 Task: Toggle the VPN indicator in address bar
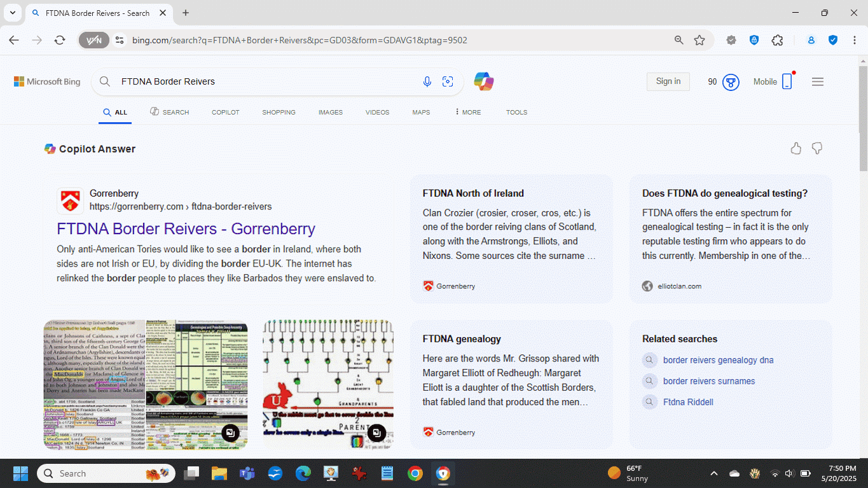[94, 40]
